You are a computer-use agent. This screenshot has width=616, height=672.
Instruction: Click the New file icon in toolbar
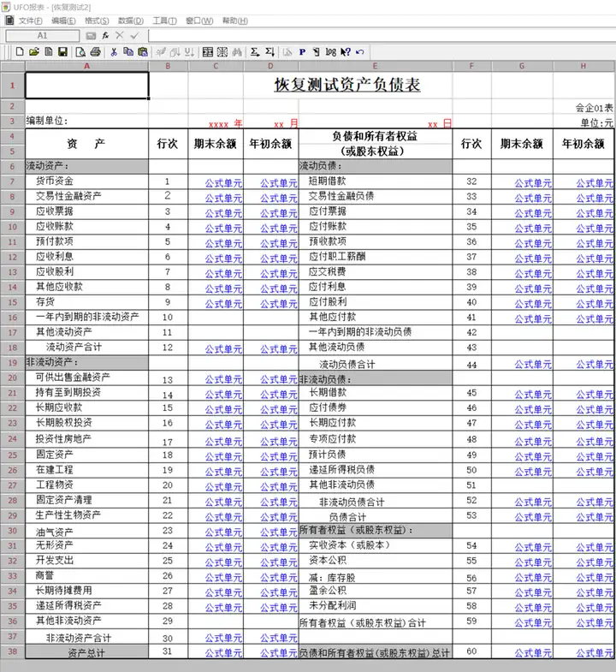tap(20, 52)
